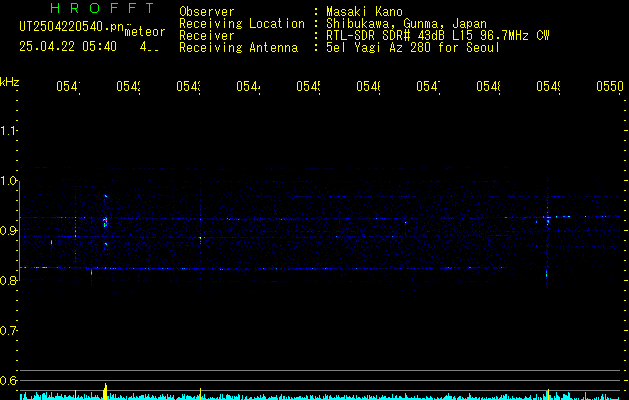The image size is (629, 400).
Task: Click the 0548 time axis marker
Action: coord(488,86)
